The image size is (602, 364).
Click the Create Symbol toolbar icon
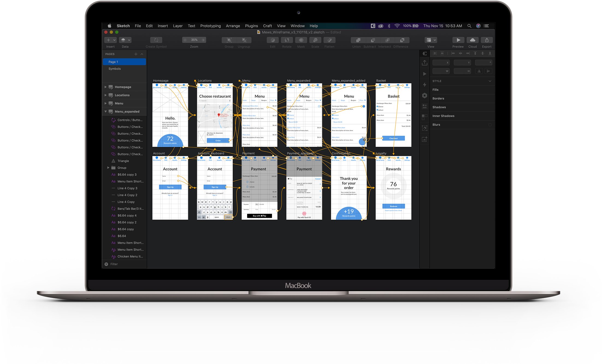pos(156,40)
